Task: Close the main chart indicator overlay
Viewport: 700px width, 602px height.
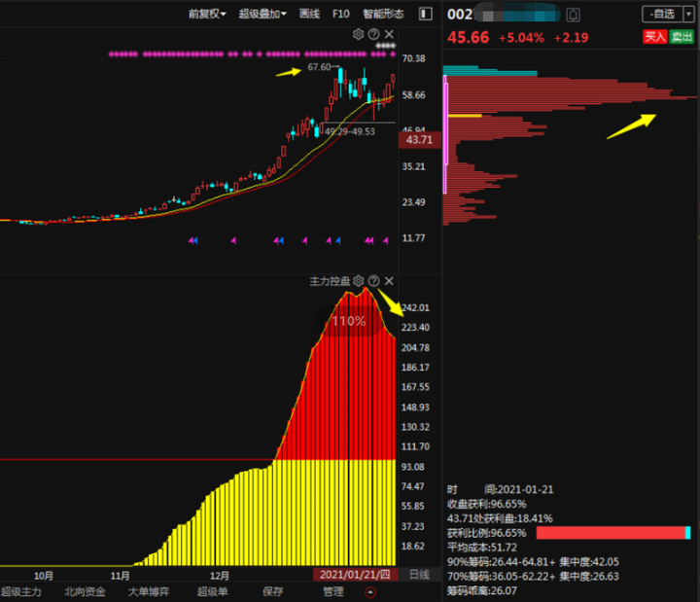Action: point(389,34)
